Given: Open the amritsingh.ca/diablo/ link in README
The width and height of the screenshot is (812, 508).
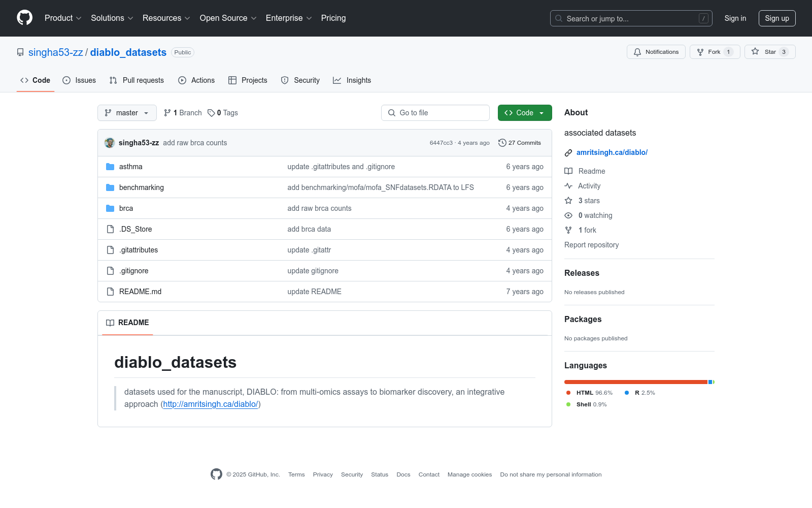Looking at the screenshot, I should pyautogui.click(x=211, y=404).
